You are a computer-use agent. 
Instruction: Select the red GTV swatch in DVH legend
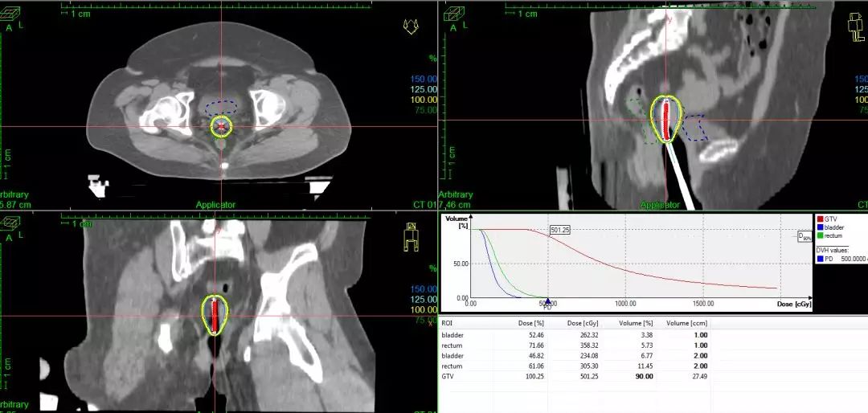pyautogui.click(x=820, y=219)
